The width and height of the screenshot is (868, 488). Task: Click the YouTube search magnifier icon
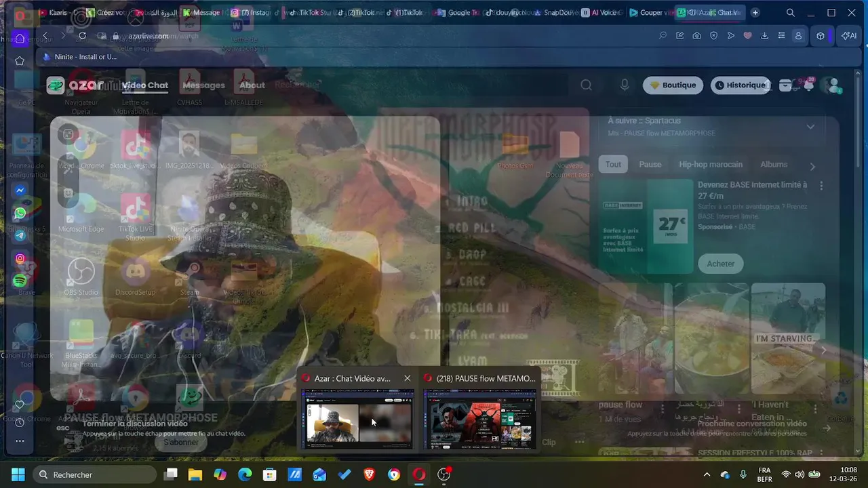click(587, 85)
